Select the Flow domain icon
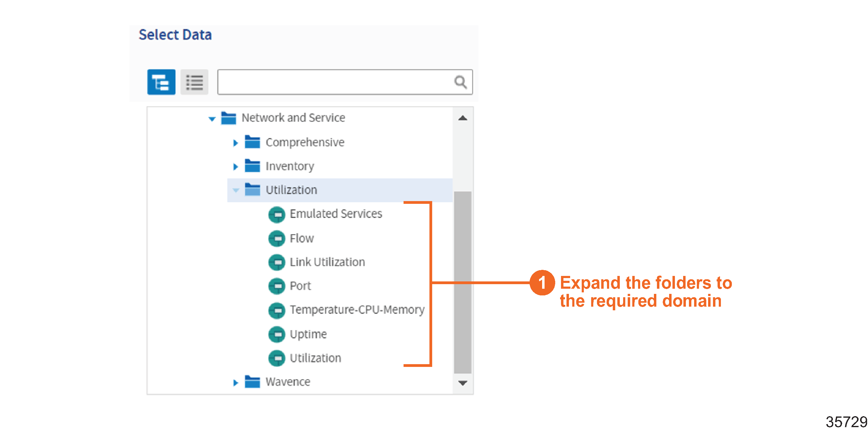Viewport: 868px width, 432px height. pos(277,239)
